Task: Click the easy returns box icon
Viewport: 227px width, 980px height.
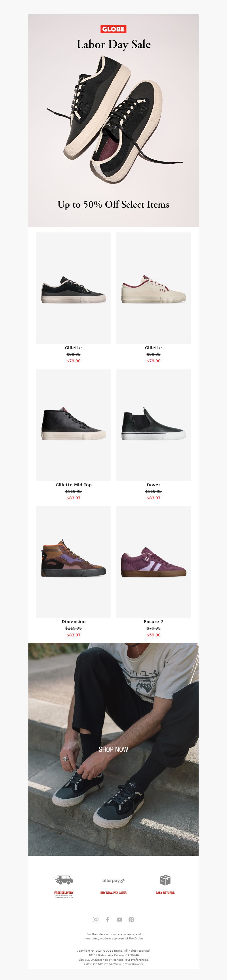Action: (165, 880)
